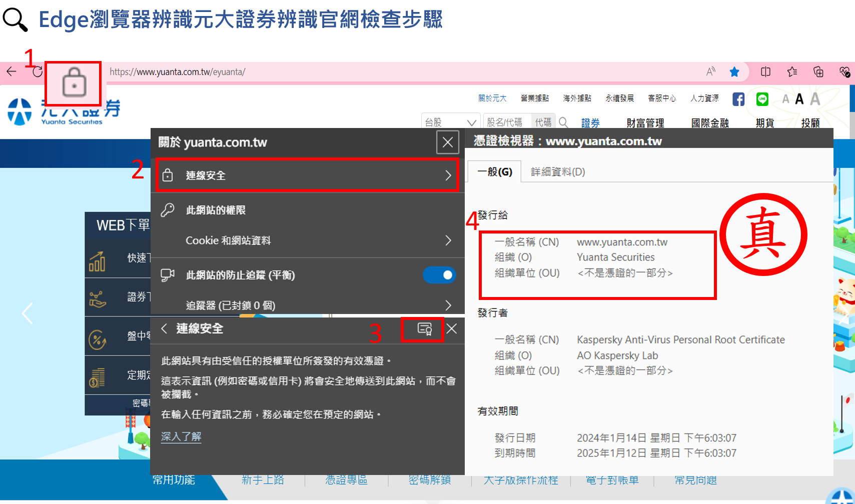Click Yuanta Securities organization value

pos(615,257)
